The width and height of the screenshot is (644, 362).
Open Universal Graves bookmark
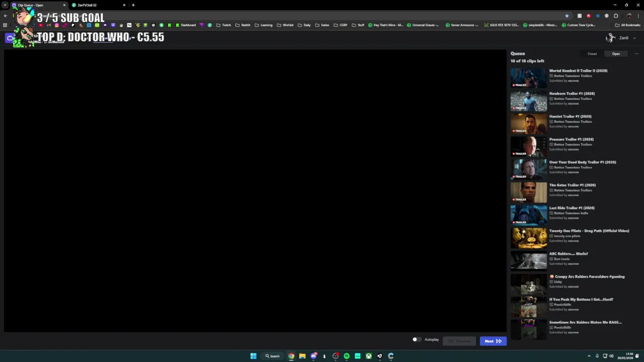pos(423,25)
